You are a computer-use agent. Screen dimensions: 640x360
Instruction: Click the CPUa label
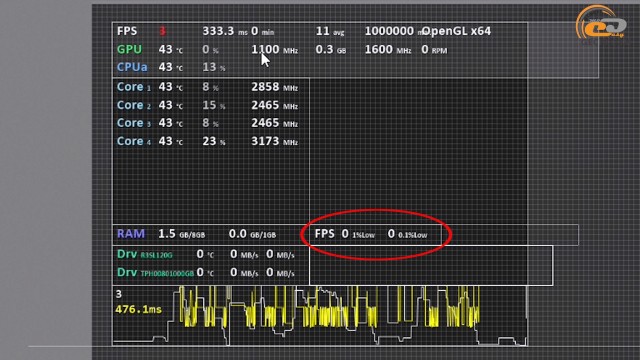point(132,67)
